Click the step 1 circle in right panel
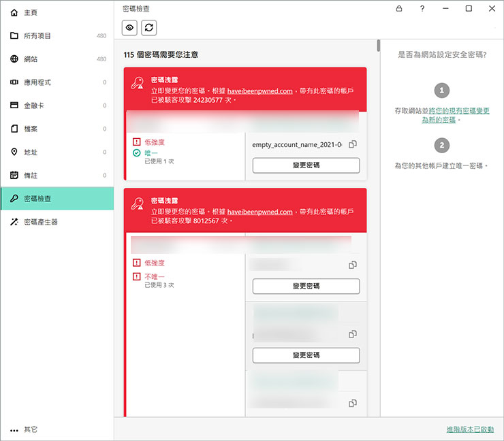This screenshot has height=441, width=504. 441,91
